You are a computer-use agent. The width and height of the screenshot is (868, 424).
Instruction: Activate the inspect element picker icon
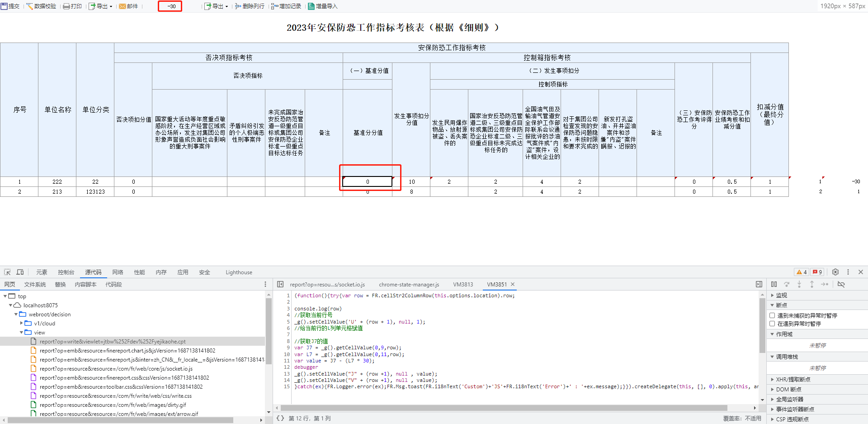pos(7,272)
